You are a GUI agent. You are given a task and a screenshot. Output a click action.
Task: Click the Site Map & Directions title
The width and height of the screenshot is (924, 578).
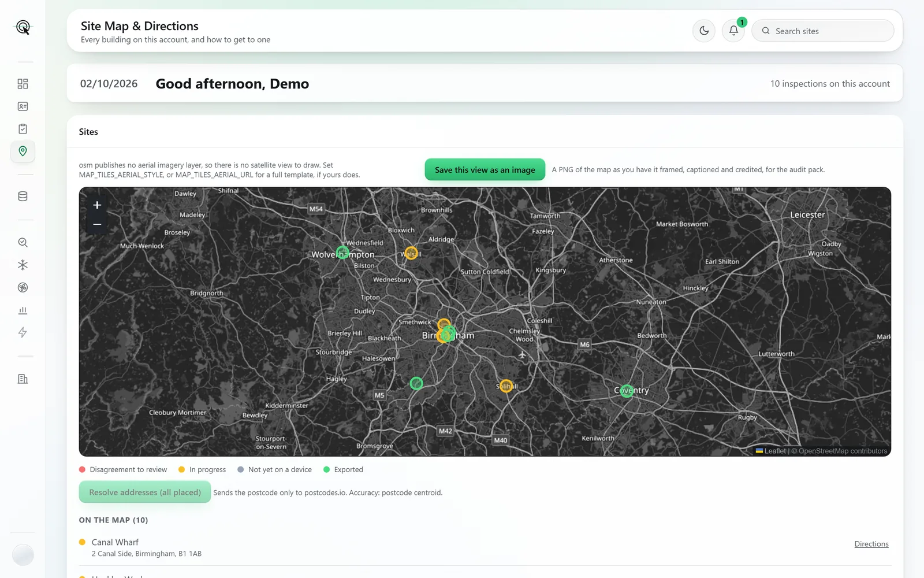(x=140, y=26)
